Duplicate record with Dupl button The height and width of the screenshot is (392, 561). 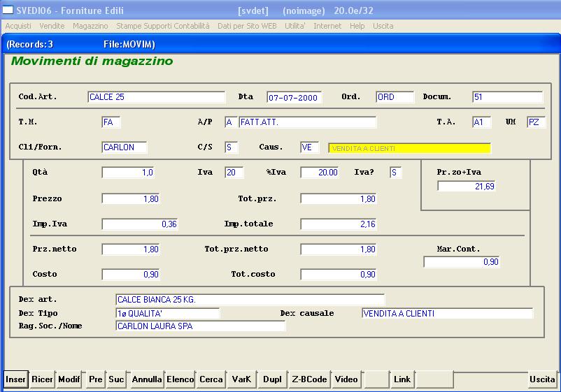(x=272, y=379)
